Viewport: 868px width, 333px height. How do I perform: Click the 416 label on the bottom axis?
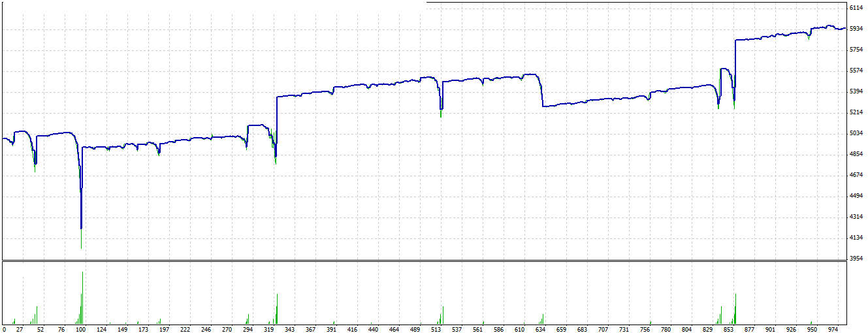click(352, 329)
